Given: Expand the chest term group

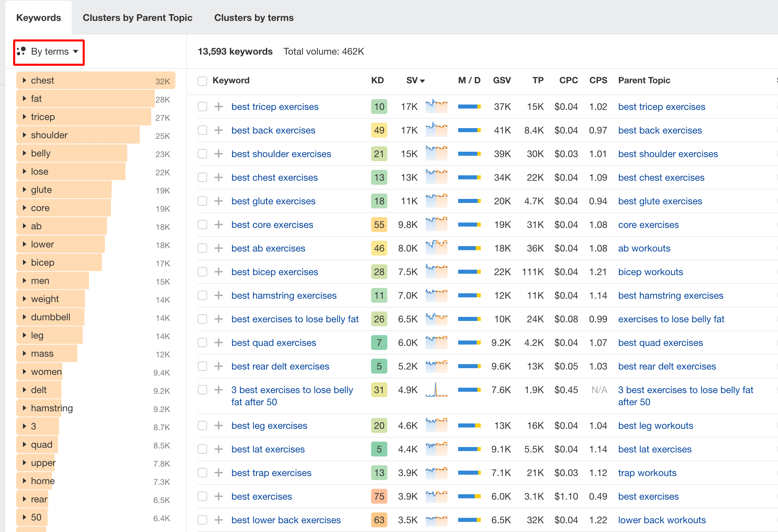Looking at the screenshot, I should tap(24, 81).
